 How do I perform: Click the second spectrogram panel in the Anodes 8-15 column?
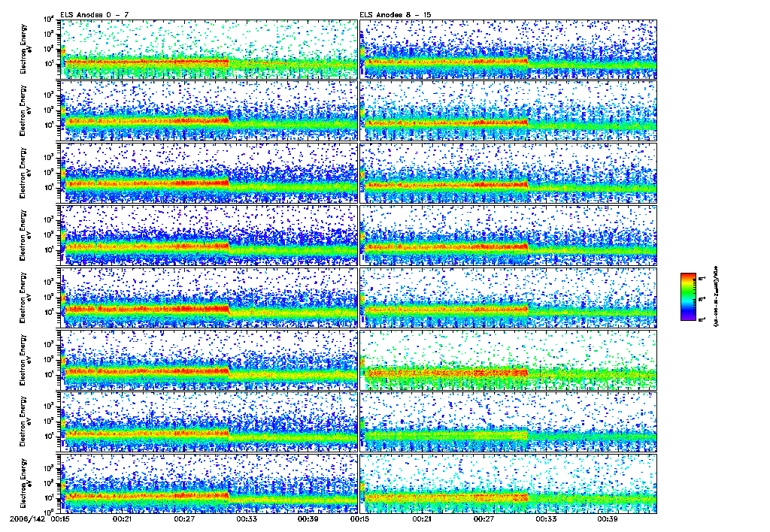[x=508, y=111]
